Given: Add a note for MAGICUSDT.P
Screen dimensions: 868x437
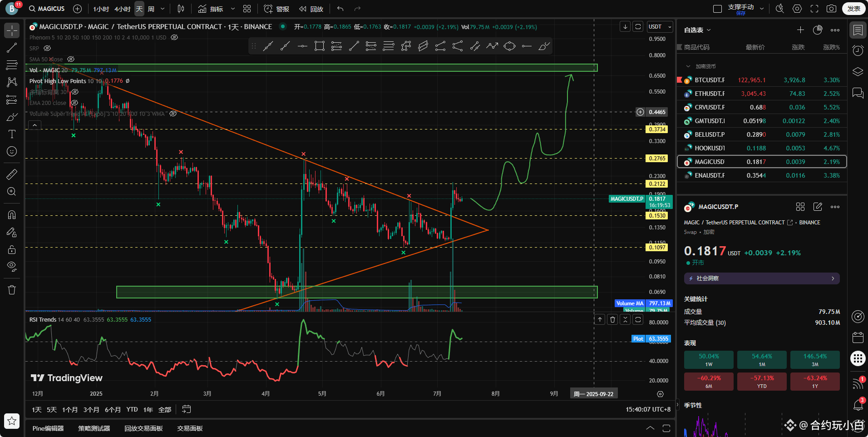Looking at the screenshot, I should [818, 207].
